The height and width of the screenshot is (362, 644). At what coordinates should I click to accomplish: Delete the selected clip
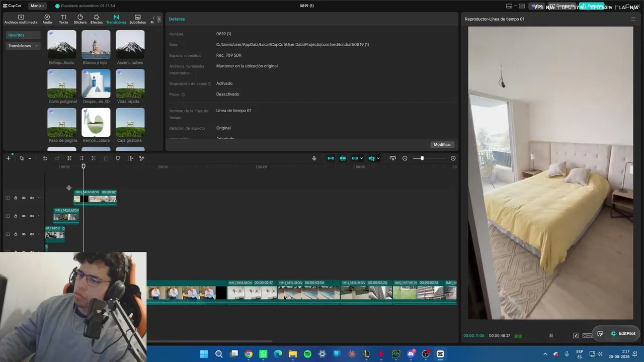point(106,158)
